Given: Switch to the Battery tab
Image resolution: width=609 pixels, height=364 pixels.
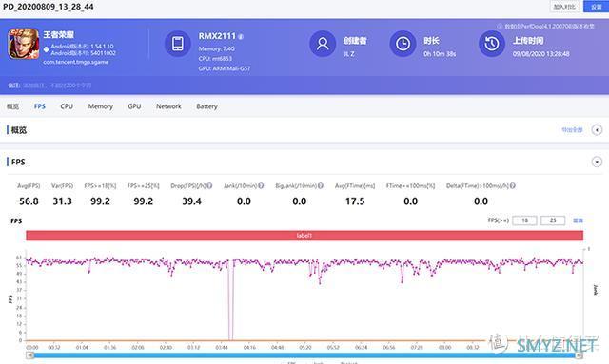Looking at the screenshot, I should pyautogui.click(x=206, y=106).
